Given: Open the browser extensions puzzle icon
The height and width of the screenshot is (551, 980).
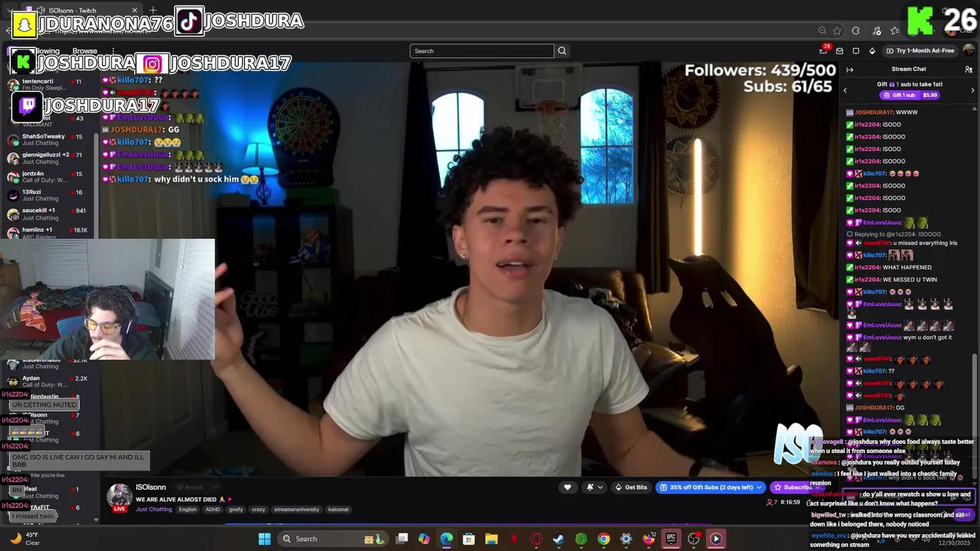Looking at the screenshot, I should (856, 31).
